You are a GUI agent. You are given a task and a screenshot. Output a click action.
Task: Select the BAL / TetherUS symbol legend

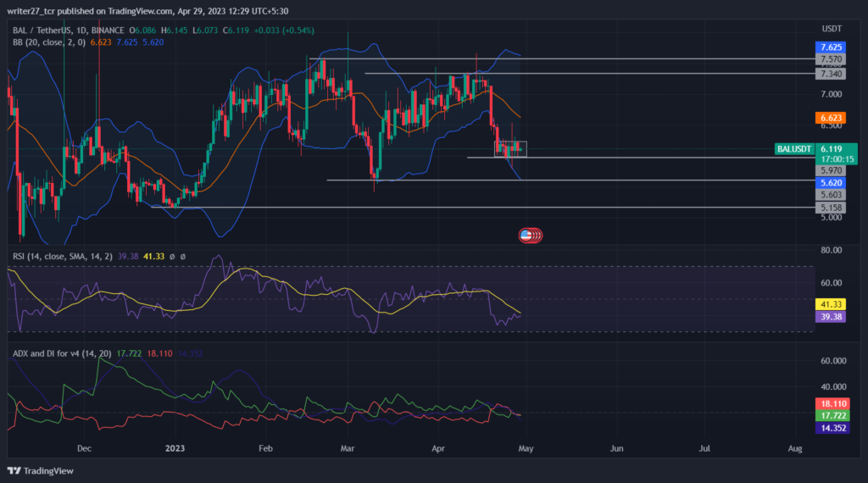coord(68,31)
